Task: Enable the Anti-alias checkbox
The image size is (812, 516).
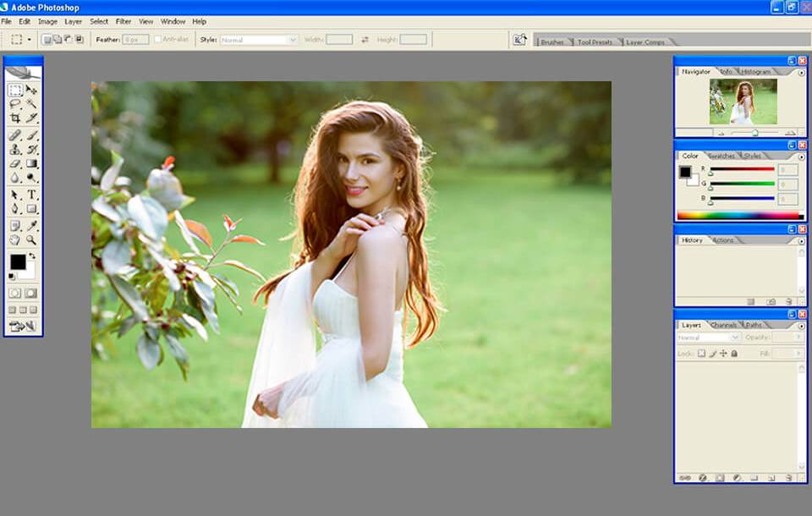Action: [x=157, y=39]
